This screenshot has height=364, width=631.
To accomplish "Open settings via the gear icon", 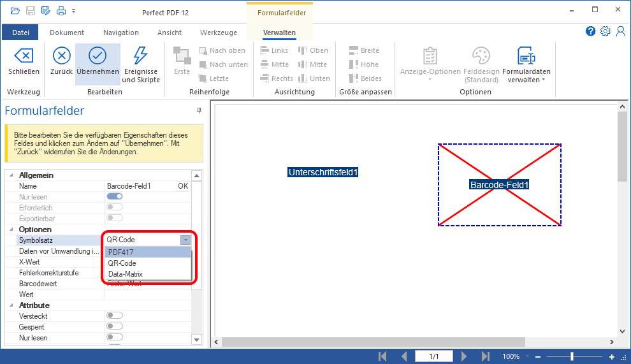I will (605, 31).
